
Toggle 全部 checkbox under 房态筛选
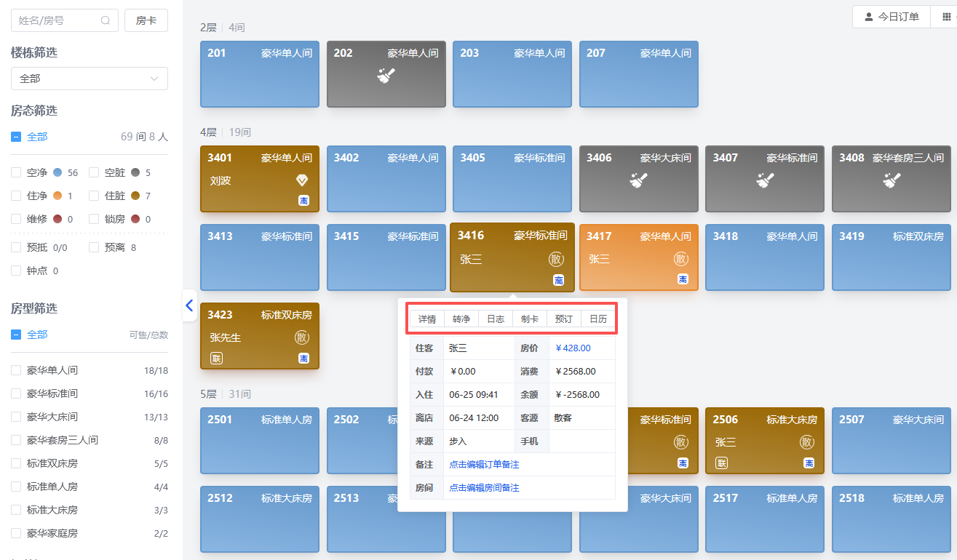point(16,137)
